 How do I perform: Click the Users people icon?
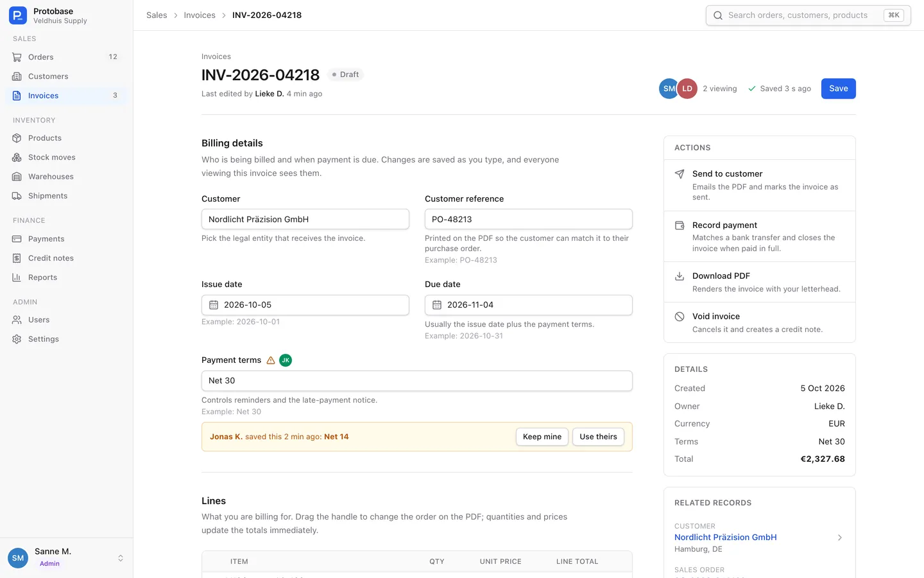coord(17,320)
